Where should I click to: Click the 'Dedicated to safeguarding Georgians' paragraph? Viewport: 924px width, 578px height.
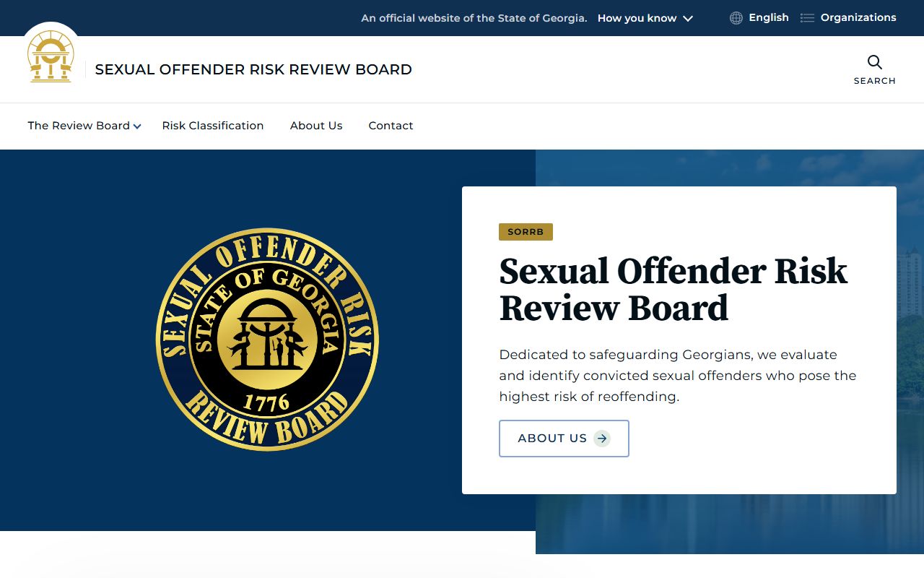point(678,376)
